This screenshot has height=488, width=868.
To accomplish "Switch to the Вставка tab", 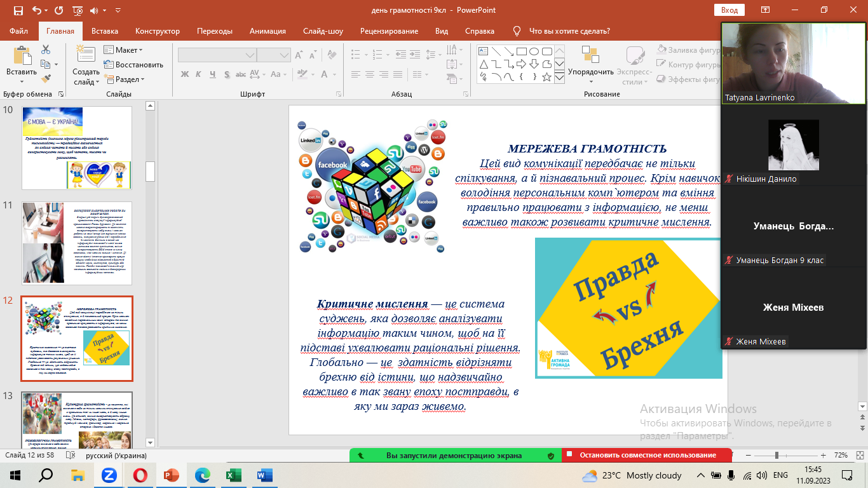I will point(105,31).
